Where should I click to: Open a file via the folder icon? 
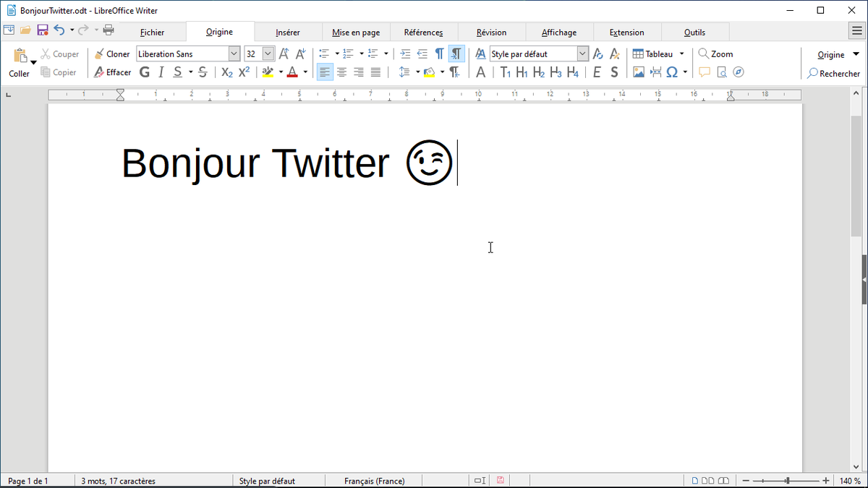point(25,30)
